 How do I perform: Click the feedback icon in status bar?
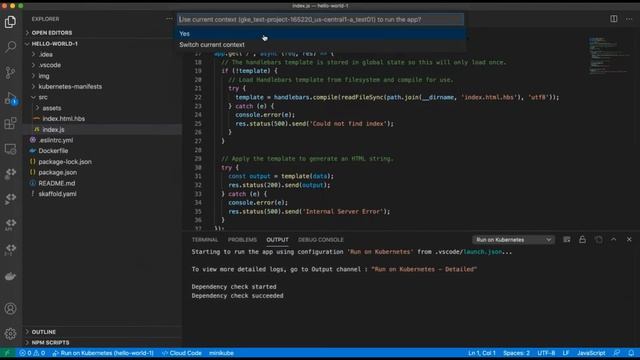click(x=617, y=353)
